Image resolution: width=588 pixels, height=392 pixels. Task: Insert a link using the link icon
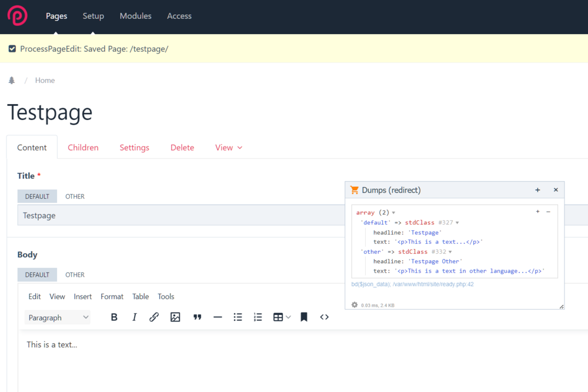pyautogui.click(x=154, y=317)
